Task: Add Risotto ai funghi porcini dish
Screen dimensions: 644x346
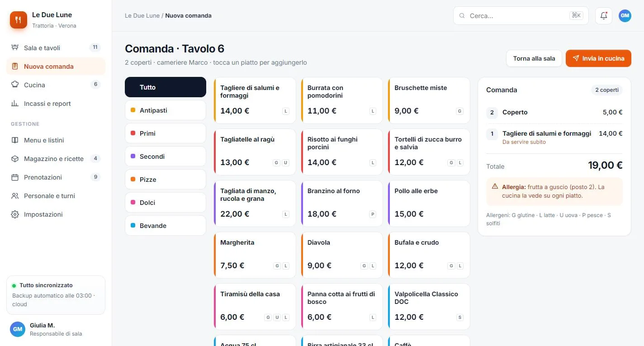Action: point(342,152)
